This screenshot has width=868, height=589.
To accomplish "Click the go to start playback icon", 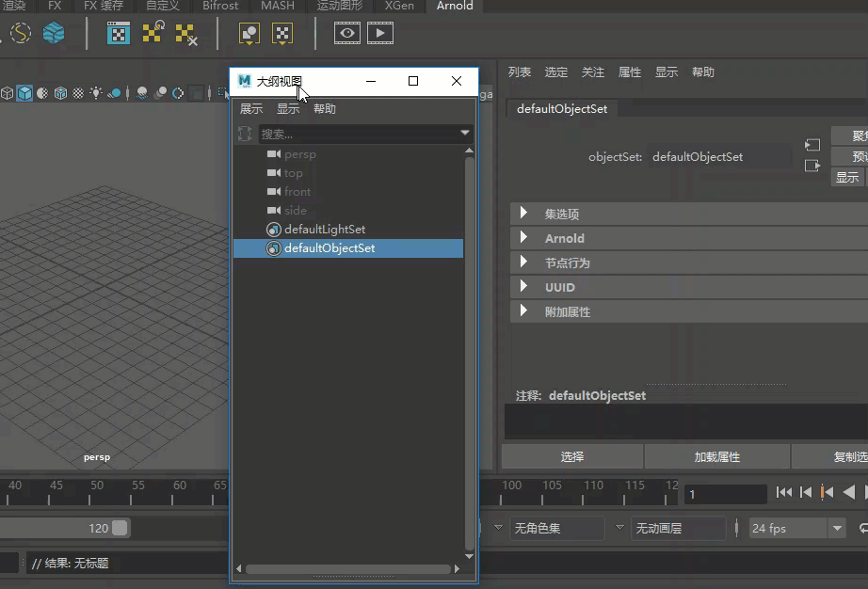I will 783,492.
